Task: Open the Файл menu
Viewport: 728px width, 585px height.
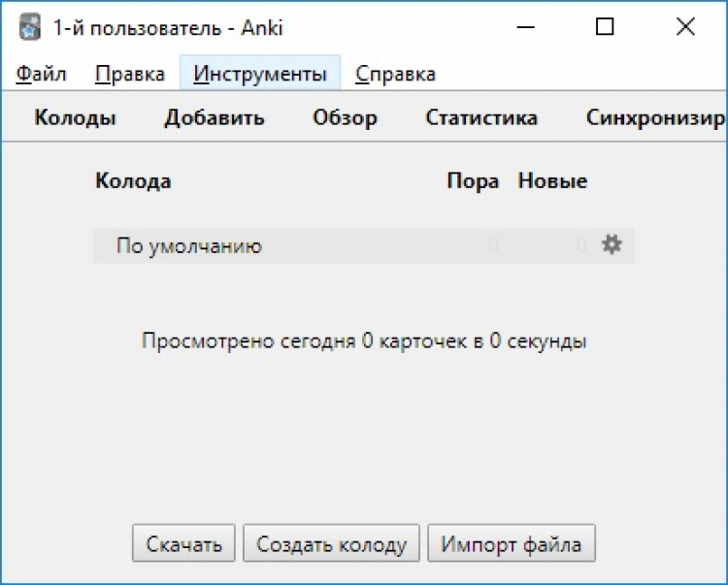Action: coord(42,74)
